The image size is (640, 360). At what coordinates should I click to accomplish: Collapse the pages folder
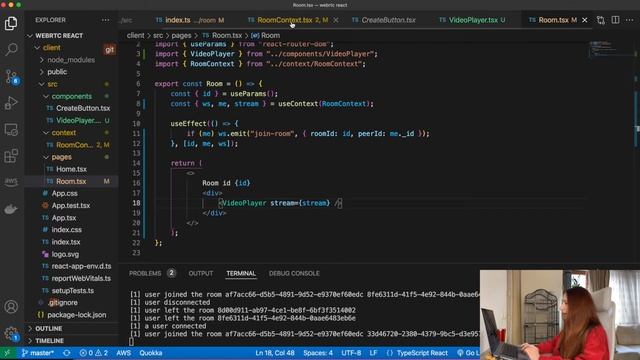pyautogui.click(x=61, y=157)
